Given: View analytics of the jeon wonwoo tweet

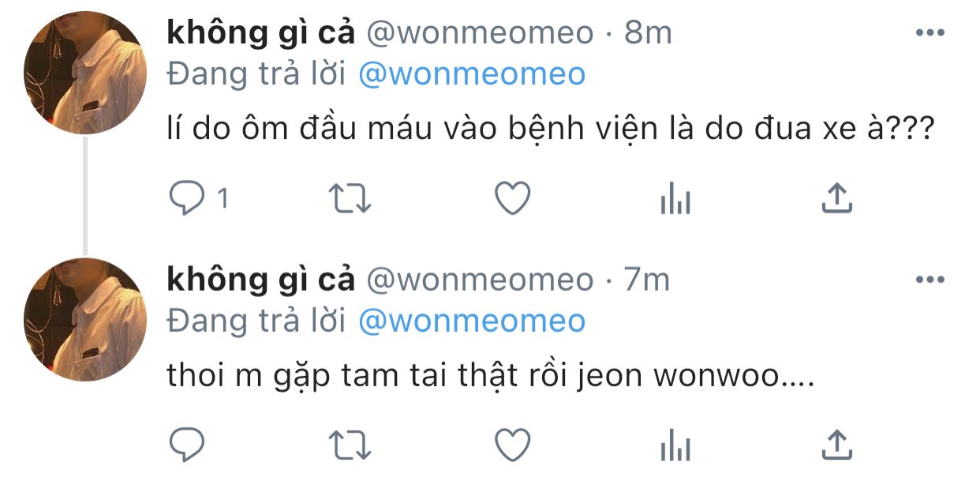Looking at the screenshot, I should click(675, 446).
